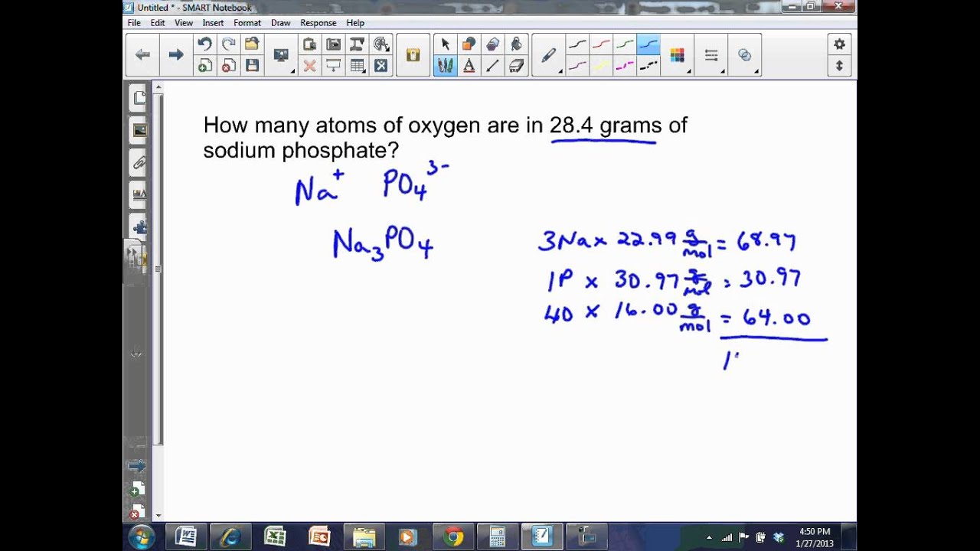Screen dimensions: 980x551
Task: Delete the current page
Action: (228, 66)
